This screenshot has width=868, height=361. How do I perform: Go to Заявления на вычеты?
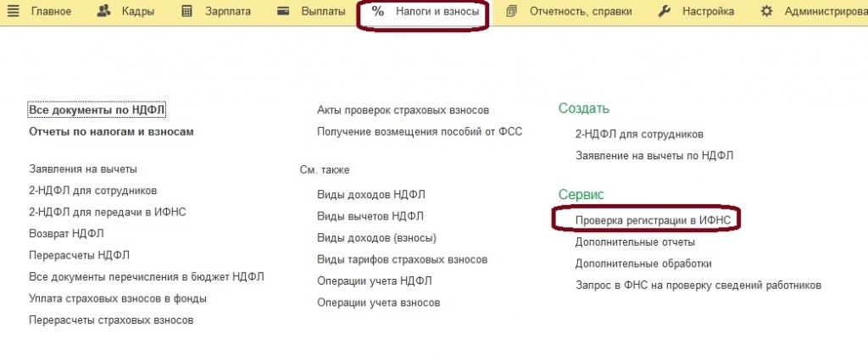click(x=82, y=169)
